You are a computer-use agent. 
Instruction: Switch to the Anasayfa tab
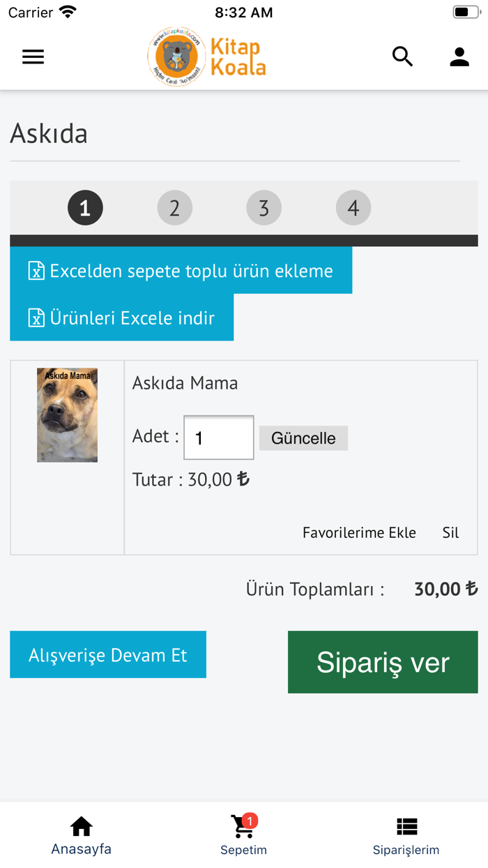click(x=81, y=834)
